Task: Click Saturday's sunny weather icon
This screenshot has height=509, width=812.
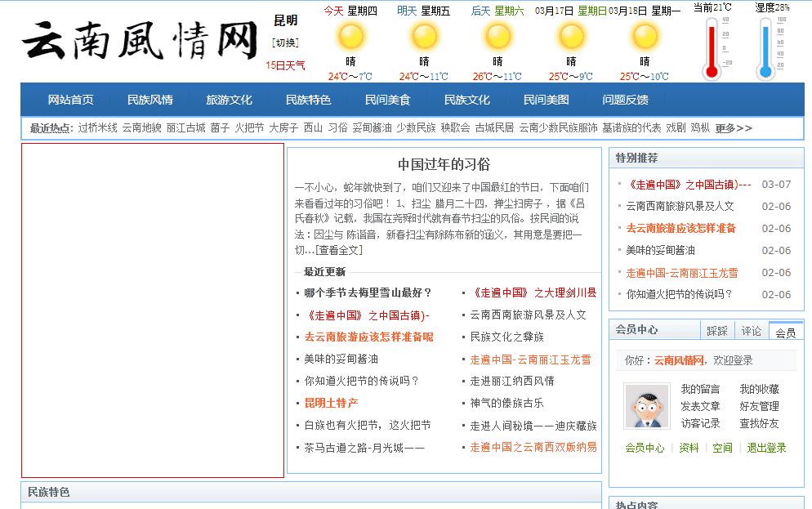Action: (498, 38)
